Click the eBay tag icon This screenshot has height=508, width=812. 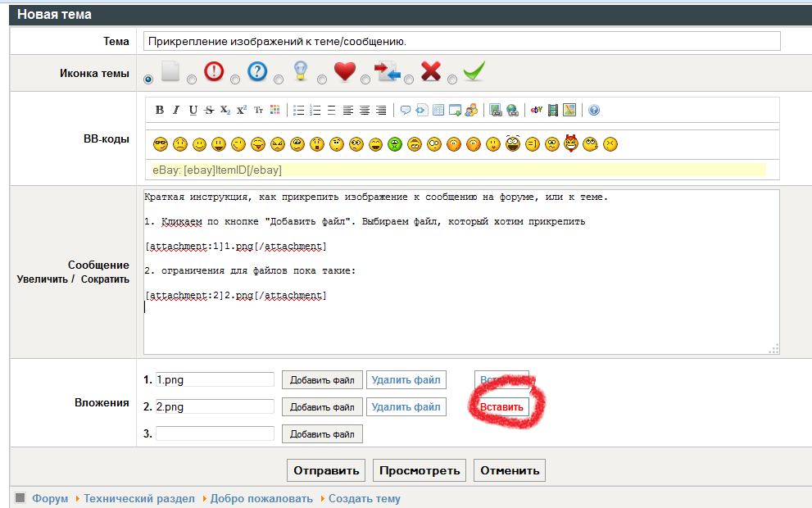[537, 110]
